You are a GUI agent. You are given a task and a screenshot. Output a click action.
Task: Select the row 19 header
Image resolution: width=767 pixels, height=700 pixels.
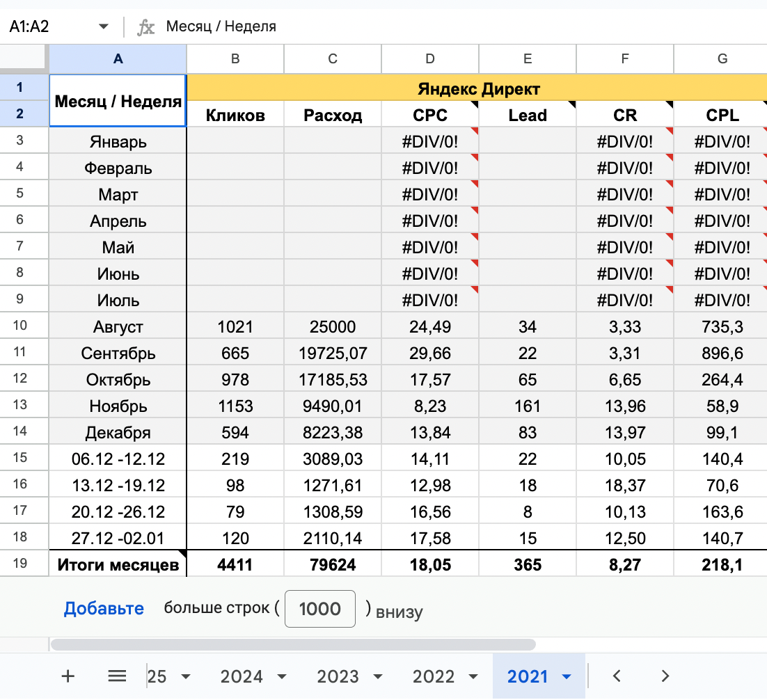point(19,564)
